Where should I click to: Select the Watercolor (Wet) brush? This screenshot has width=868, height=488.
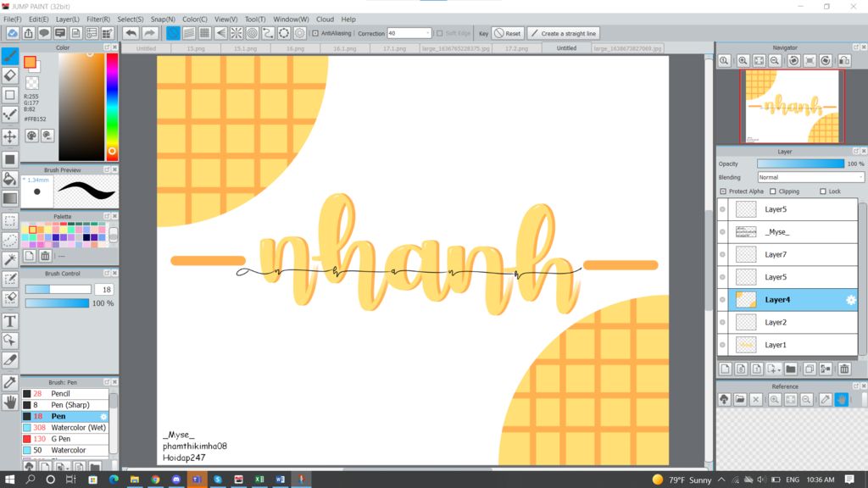(x=65, y=428)
